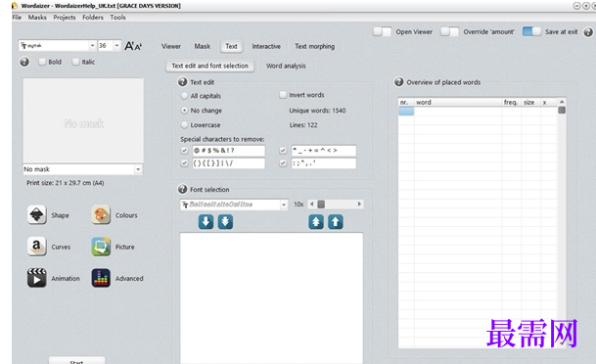The height and width of the screenshot is (364, 596).
Task: Check the Invert words checkbox
Action: (283, 95)
